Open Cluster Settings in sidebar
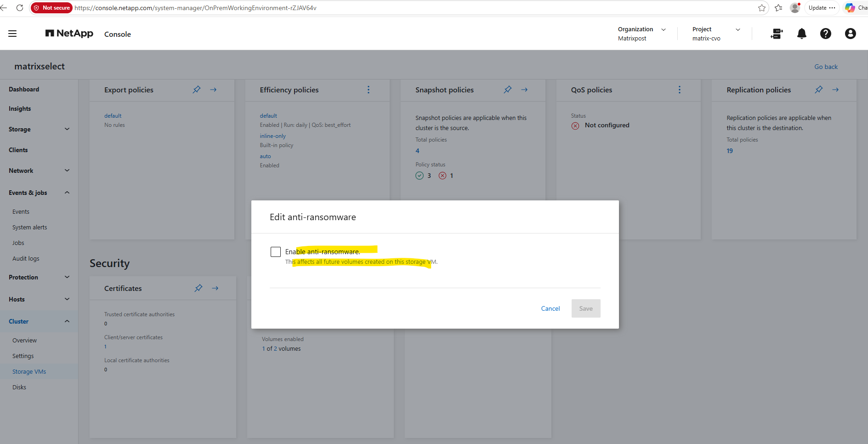Viewport: 868px width, 444px height. [x=23, y=356]
